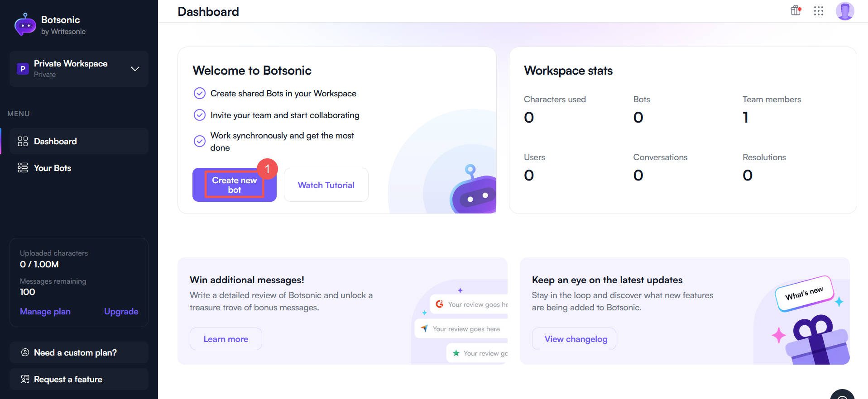Click Create new bot
Viewport: 868px width, 399px height.
pyautogui.click(x=234, y=185)
